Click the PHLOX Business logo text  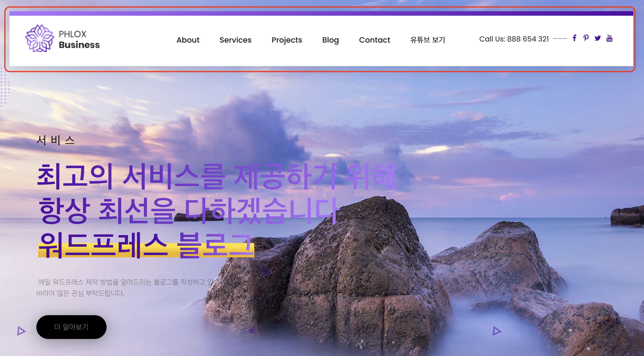pos(79,39)
